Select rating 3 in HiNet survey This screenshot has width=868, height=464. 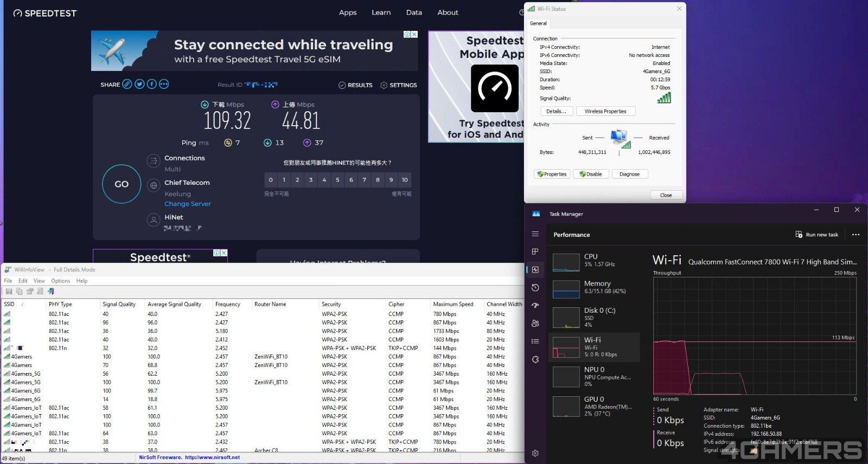click(x=311, y=180)
